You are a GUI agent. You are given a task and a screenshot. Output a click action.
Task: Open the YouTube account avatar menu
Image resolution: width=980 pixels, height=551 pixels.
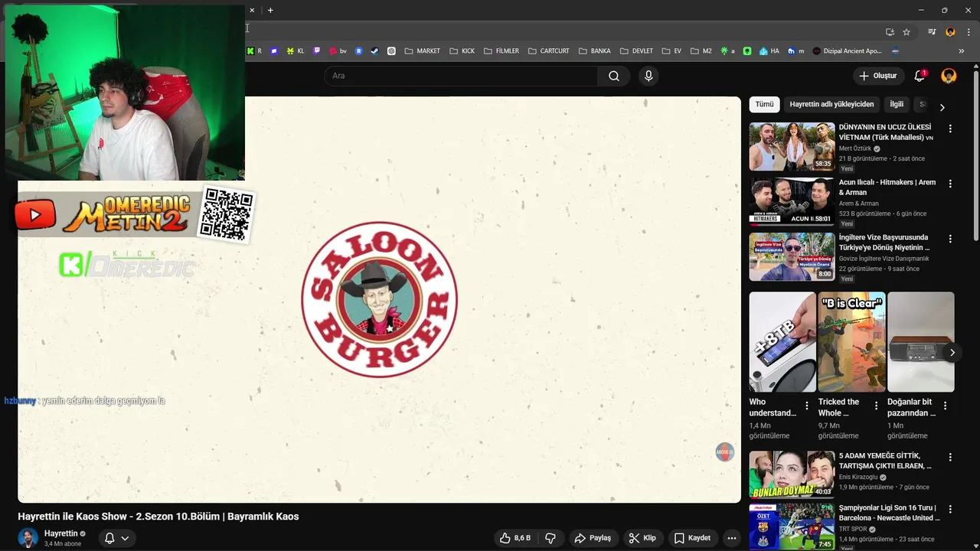click(949, 76)
